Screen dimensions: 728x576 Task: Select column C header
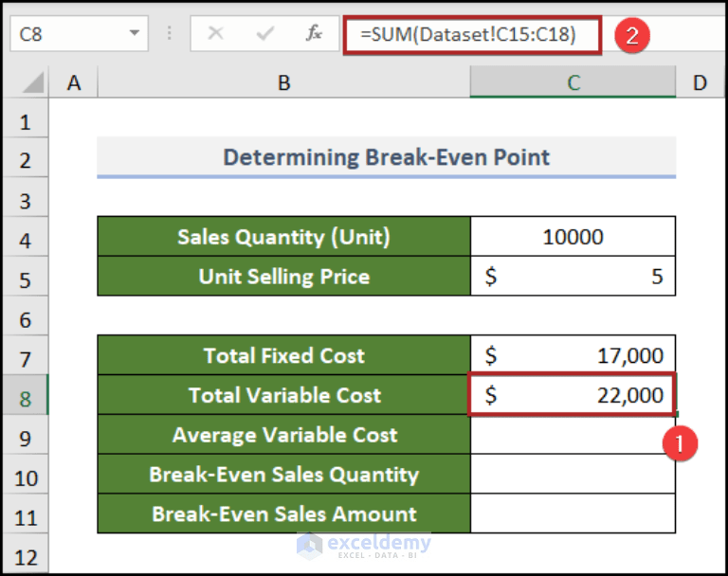573,82
